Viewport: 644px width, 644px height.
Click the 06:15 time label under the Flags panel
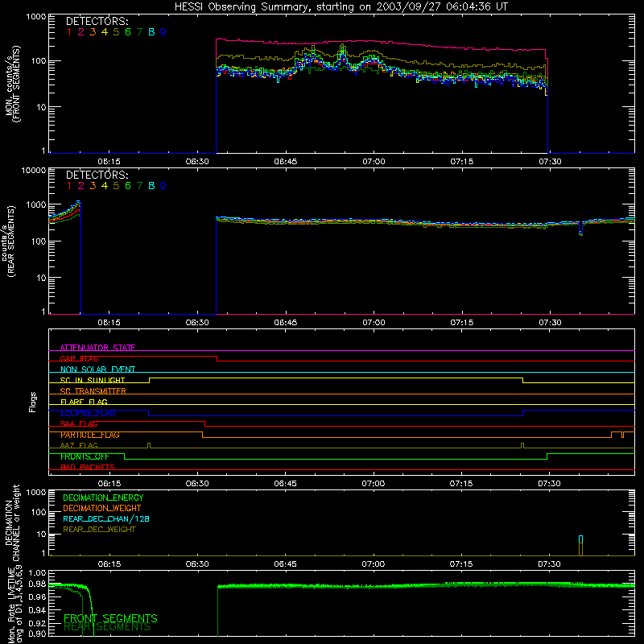(x=109, y=484)
